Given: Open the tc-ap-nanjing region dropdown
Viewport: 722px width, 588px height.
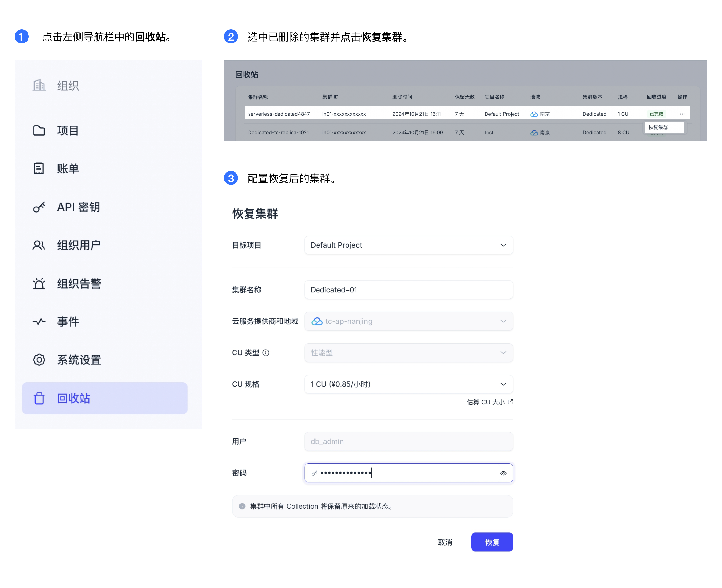Looking at the screenshot, I should [408, 321].
